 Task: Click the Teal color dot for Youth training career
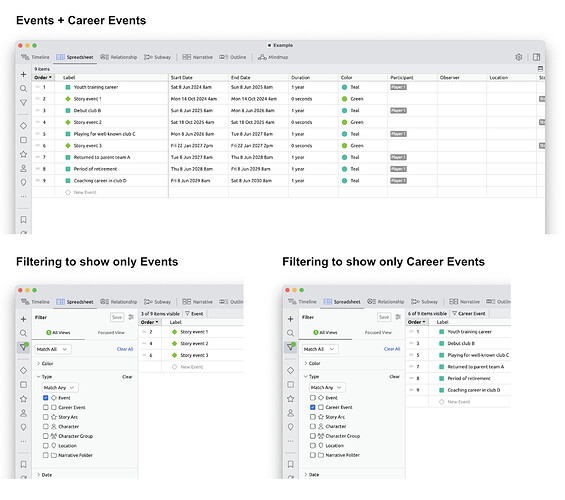(344, 87)
